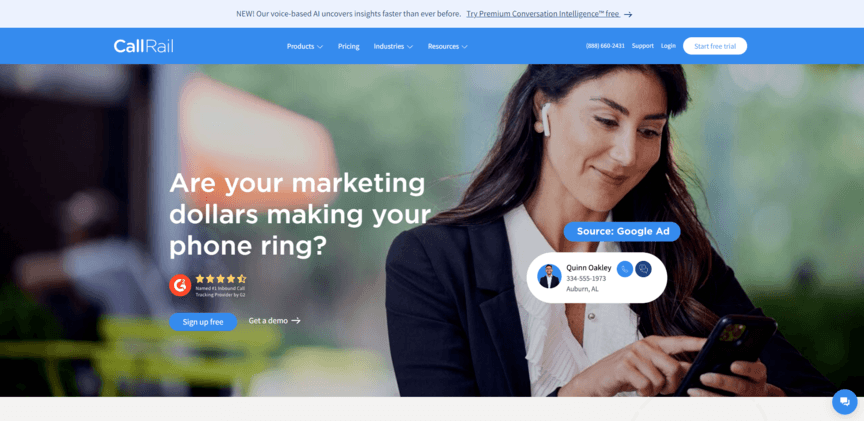Click the CallRail logo
The image size is (864, 421).
[144, 46]
